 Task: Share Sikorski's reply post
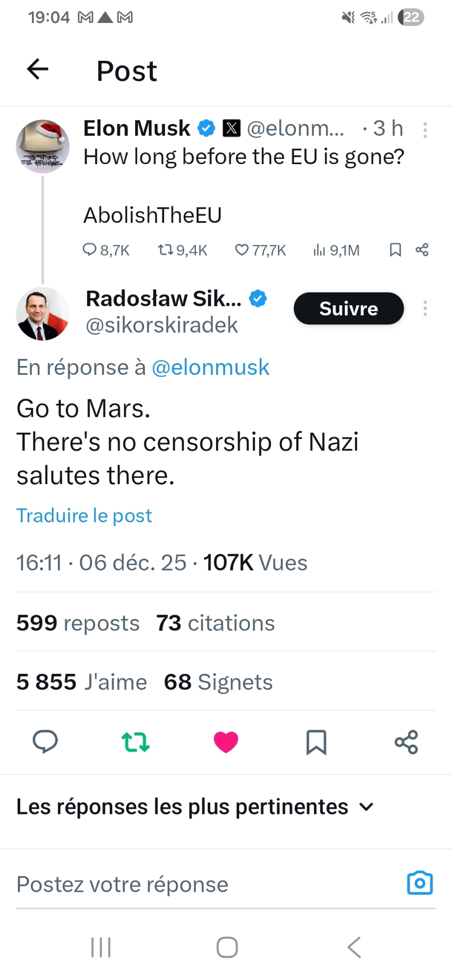coord(406,742)
